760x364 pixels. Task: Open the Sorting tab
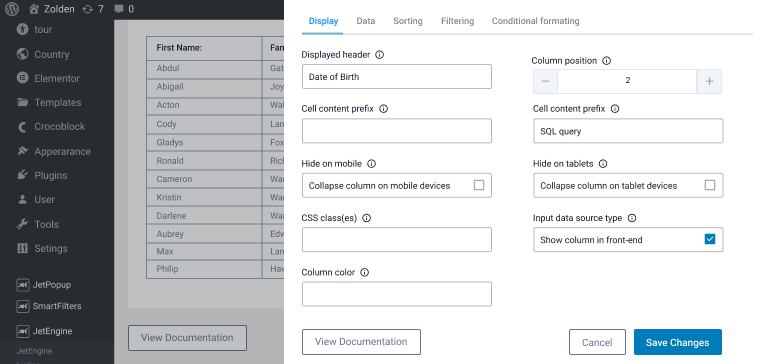coord(408,21)
